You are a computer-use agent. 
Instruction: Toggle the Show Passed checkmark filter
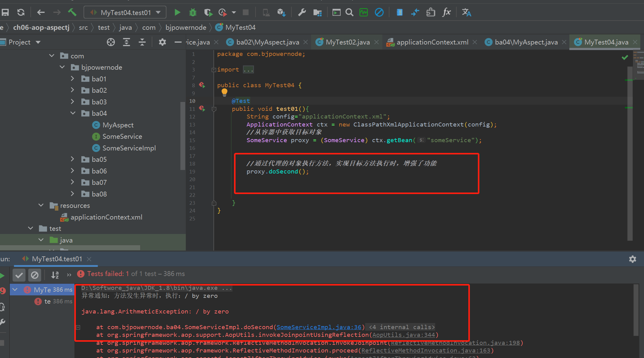(19, 275)
